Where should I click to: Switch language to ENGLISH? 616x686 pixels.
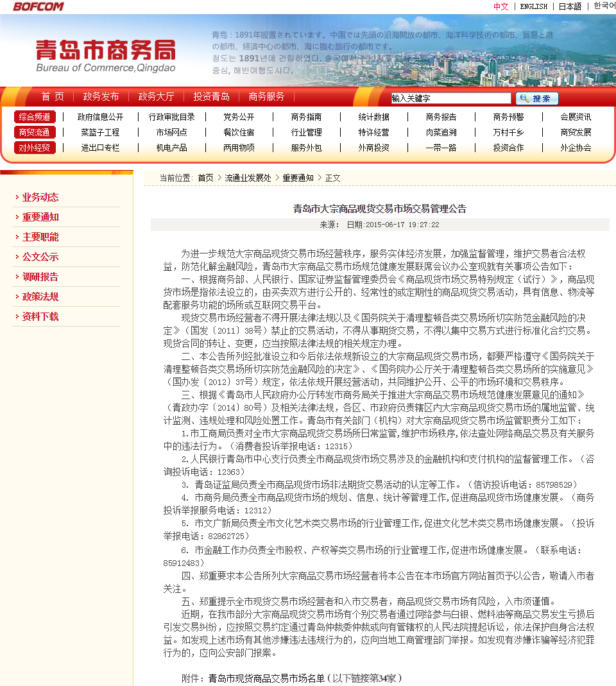[x=533, y=6]
